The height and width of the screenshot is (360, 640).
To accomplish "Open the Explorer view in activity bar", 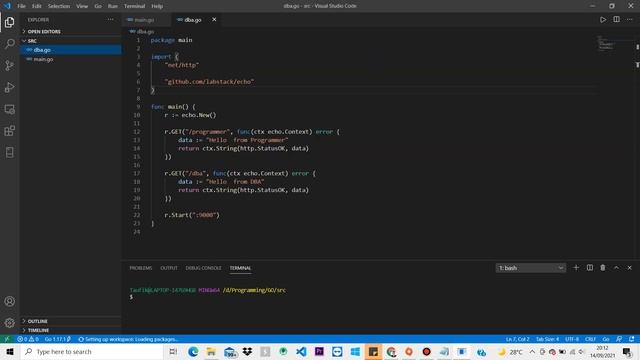I will [x=9, y=22].
